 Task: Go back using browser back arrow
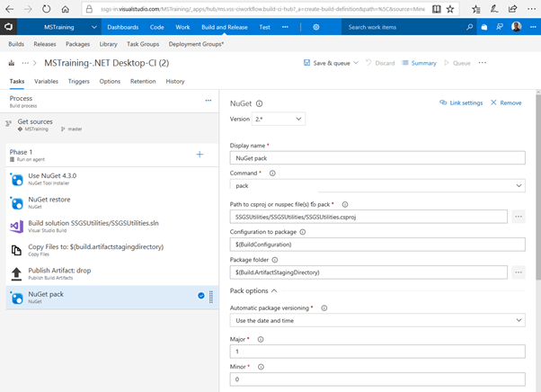coord(9,9)
